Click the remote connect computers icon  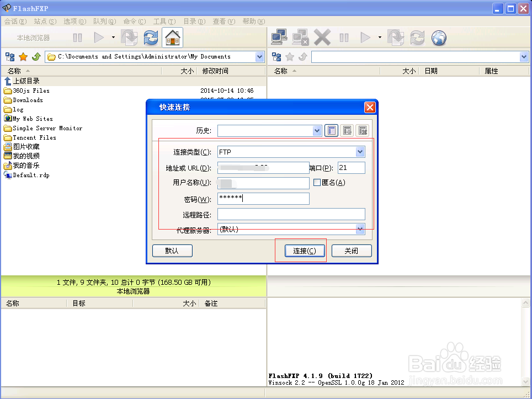point(280,38)
